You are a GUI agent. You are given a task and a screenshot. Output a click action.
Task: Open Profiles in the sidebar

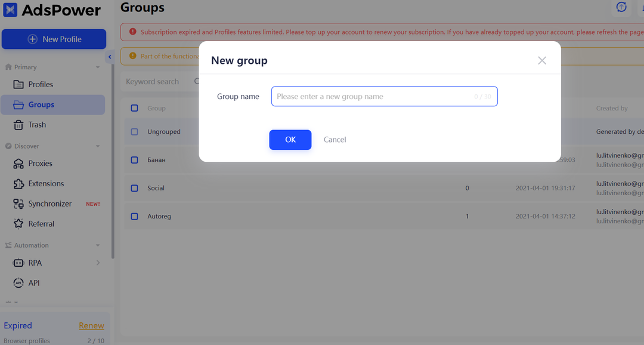52,84
